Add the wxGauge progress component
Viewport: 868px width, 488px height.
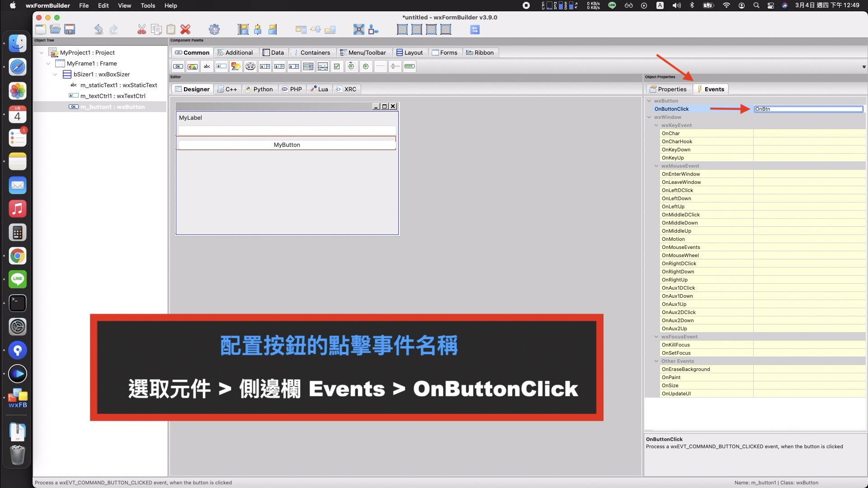coord(410,66)
